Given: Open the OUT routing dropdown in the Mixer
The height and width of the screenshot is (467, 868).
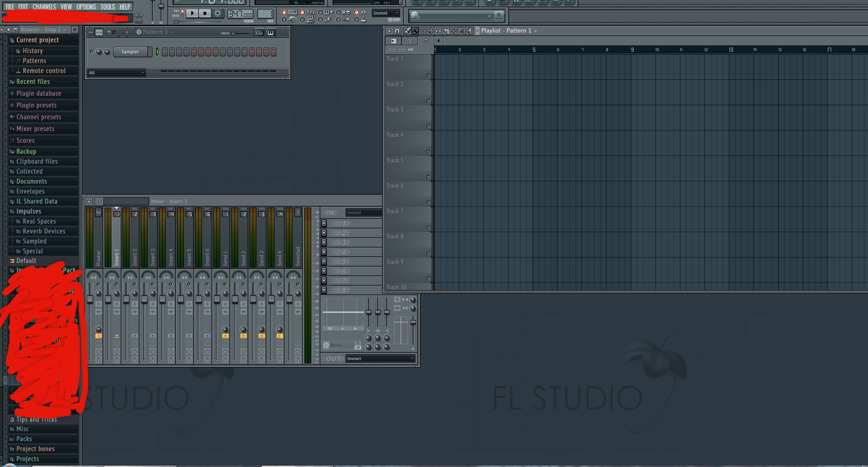Looking at the screenshot, I should pyautogui.click(x=380, y=358).
